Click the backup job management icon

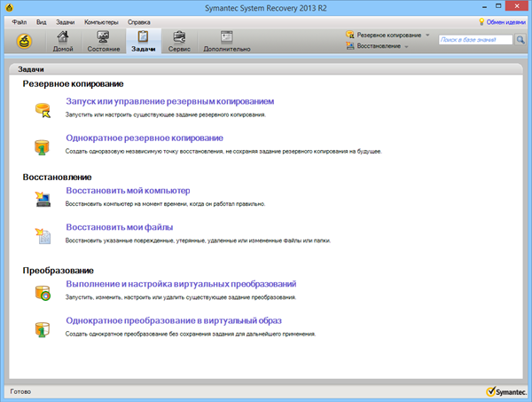[43, 108]
